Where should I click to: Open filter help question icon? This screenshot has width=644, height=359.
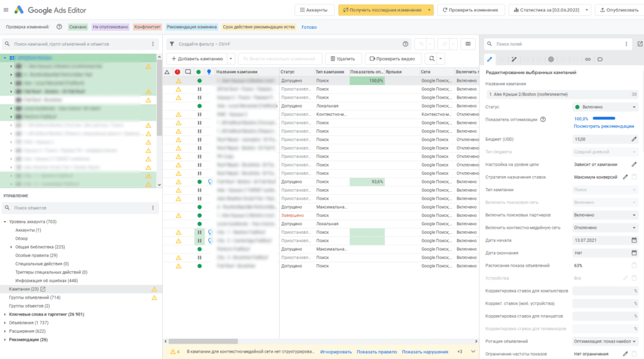click(406, 44)
